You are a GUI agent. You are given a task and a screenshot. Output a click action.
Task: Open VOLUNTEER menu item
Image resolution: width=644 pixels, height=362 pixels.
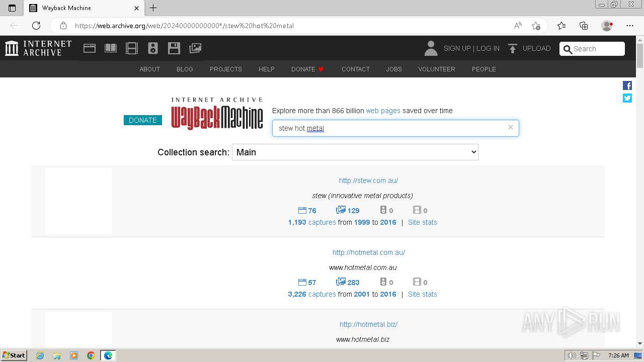437,69
